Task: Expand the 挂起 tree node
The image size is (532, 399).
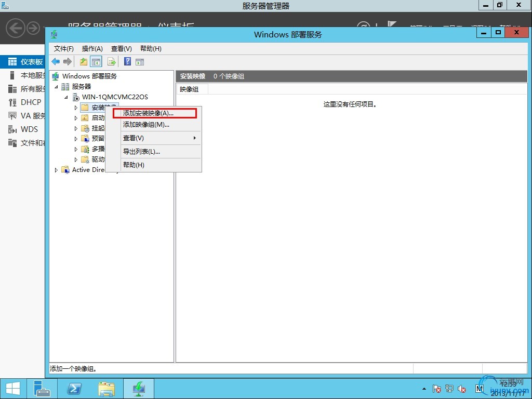Action: coord(76,128)
